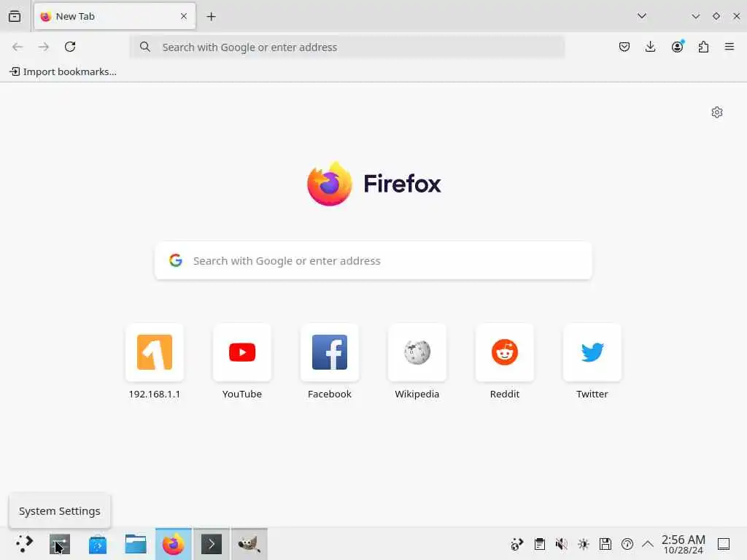Screen dimensions: 747x560
Task: Open a new tab with plus button
Action: [211, 17]
